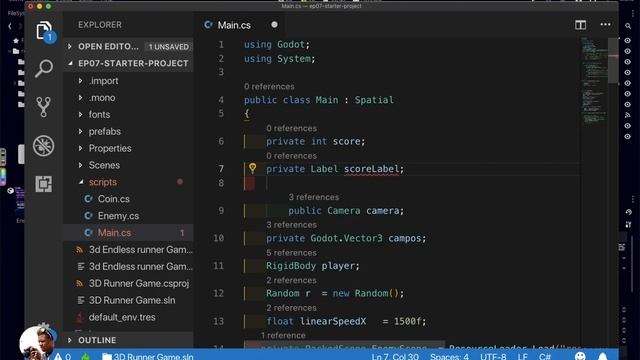The width and height of the screenshot is (640, 360).
Task: Open the default_env.tres file
Action: [128, 317]
